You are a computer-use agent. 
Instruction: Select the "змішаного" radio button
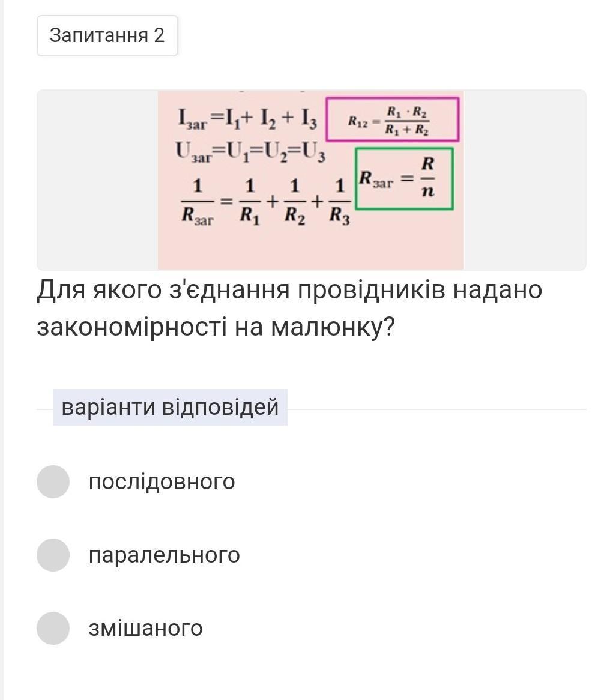pos(53,628)
